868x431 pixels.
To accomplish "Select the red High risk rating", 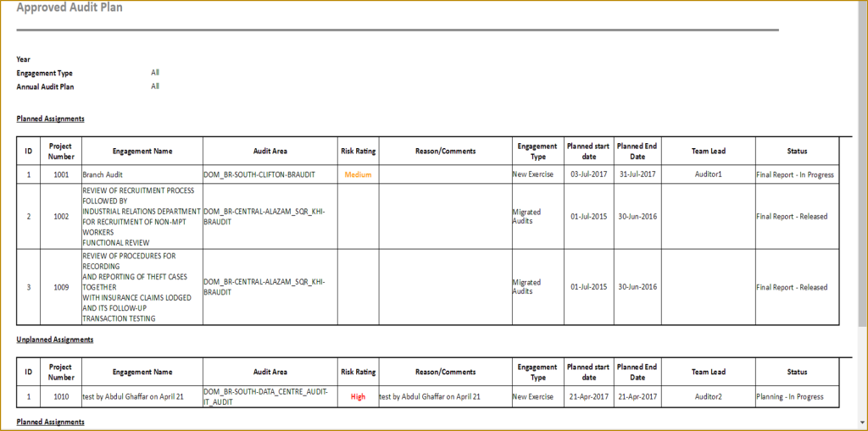I will pyautogui.click(x=359, y=396).
